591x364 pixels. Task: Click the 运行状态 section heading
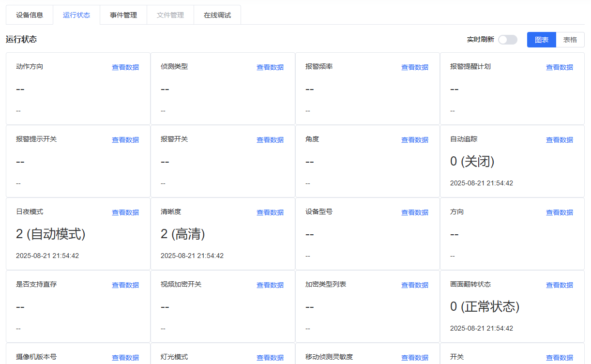[21, 40]
